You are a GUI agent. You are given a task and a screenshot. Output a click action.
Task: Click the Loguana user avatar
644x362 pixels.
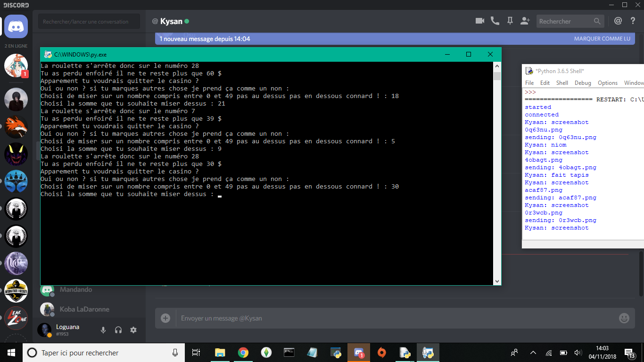pyautogui.click(x=44, y=330)
